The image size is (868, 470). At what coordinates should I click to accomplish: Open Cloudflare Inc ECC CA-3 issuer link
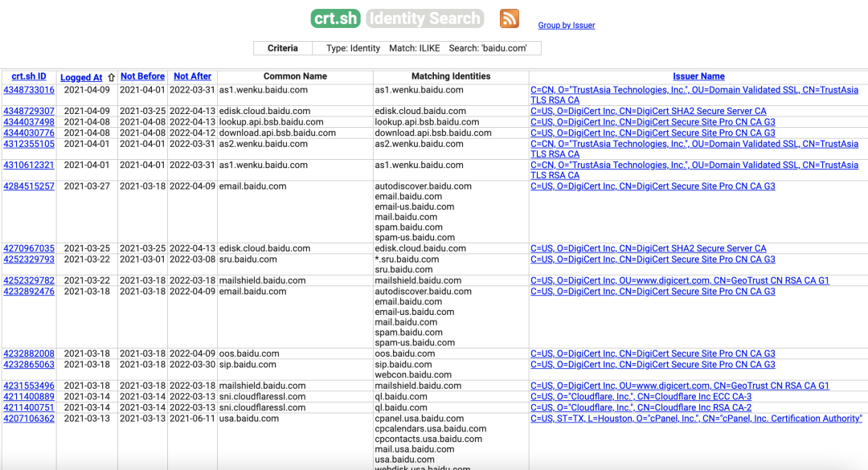(641, 397)
